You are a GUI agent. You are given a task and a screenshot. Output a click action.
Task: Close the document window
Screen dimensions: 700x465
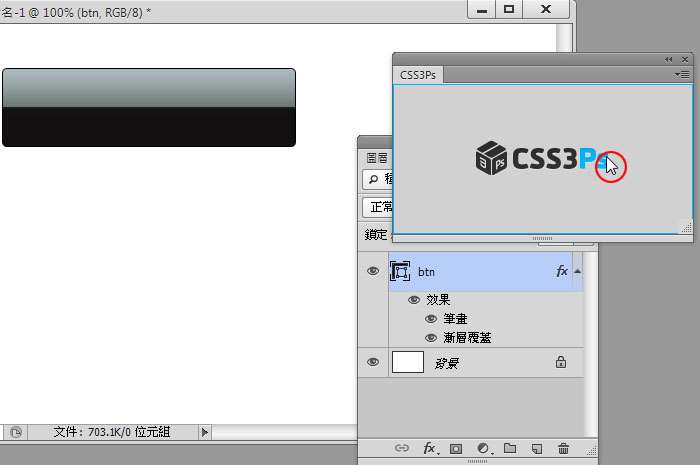coord(546,9)
